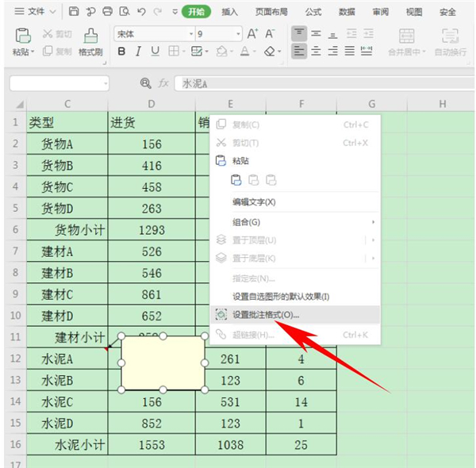This screenshot has width=476, height=468.
Task: Open the font name dropdown (宋体)
Action: pyautogui.click(x=190, y=34)
